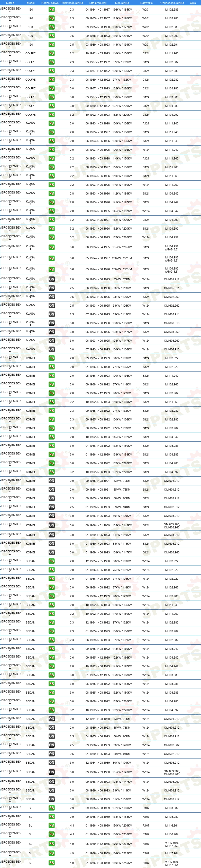Click the 'Model' column header

pos(31,3)
